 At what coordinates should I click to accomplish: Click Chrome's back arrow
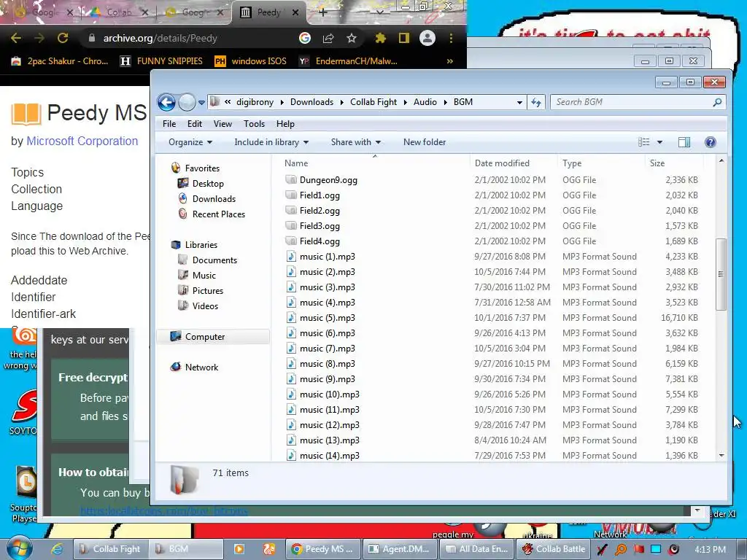(16, 38)
